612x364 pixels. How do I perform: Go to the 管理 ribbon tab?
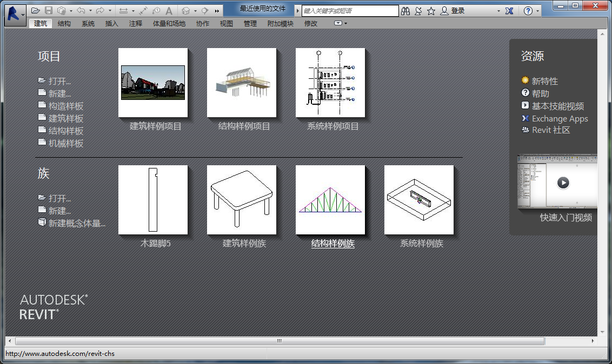point(250,23)
